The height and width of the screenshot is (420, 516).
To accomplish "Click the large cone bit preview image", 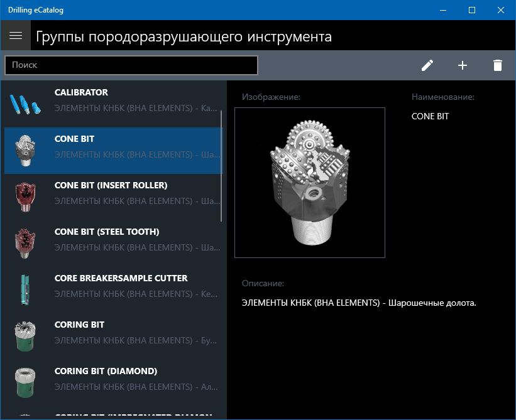I will [310, 183].
